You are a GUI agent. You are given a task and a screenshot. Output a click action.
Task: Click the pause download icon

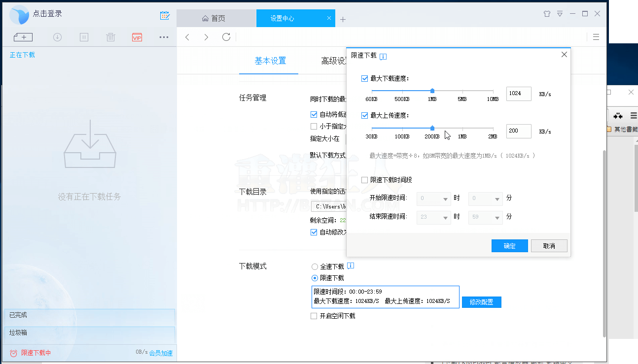tap(84, 37)
